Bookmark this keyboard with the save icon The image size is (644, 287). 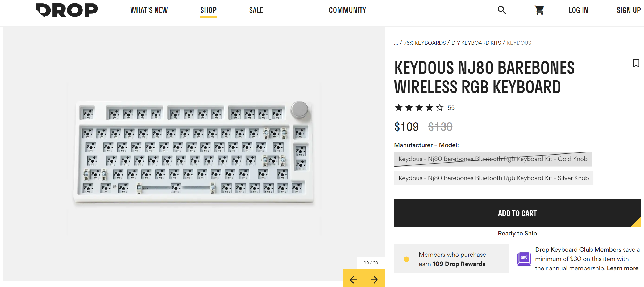[636, 63]
